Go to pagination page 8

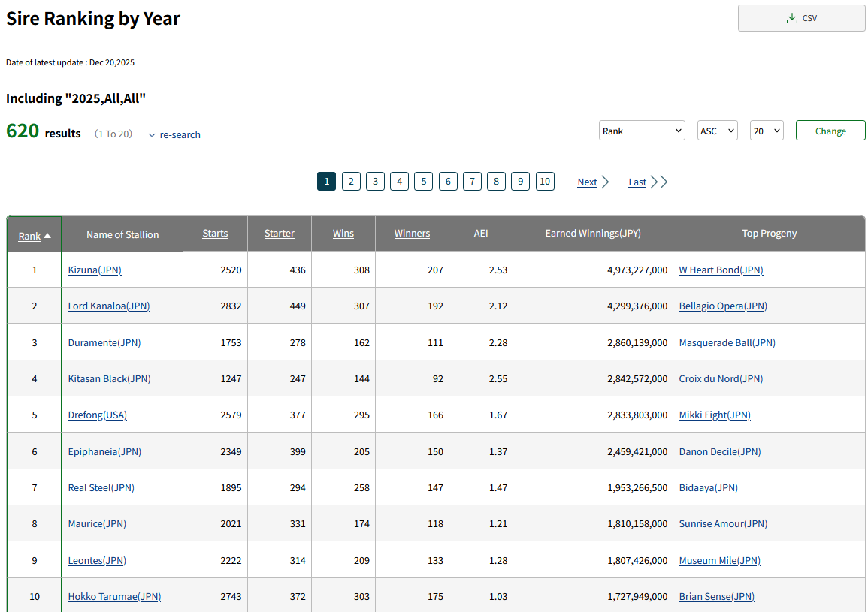click(x=496, y=182)
